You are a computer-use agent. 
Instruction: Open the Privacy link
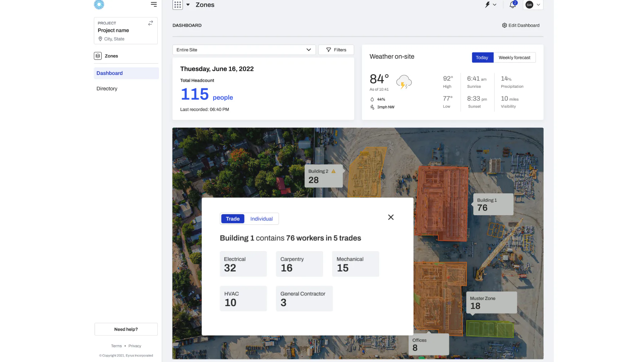point(135,346)
